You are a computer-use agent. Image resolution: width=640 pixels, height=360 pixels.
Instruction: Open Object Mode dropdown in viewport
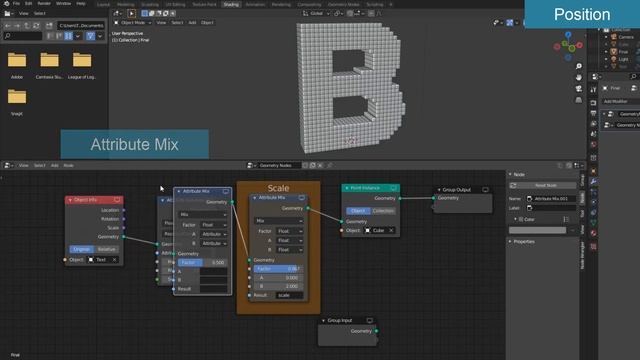(133, 22)
